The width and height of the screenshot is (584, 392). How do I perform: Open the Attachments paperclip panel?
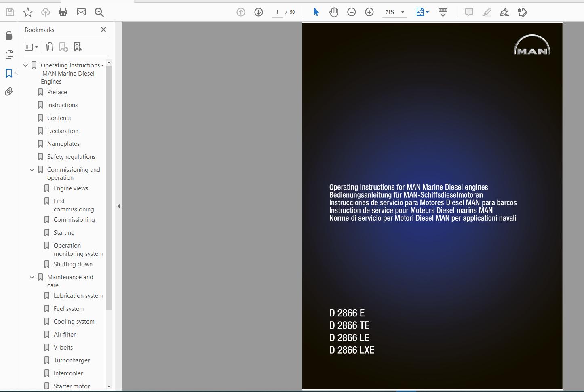9,92
